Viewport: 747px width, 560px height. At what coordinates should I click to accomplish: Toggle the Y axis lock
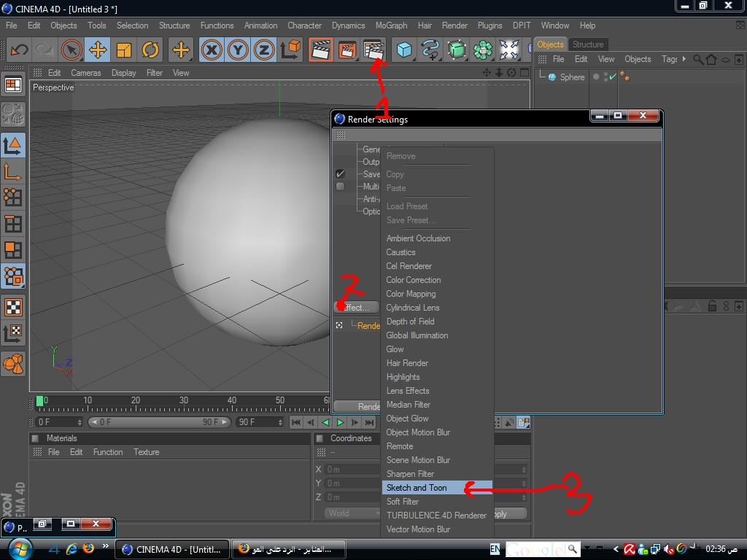238,50
